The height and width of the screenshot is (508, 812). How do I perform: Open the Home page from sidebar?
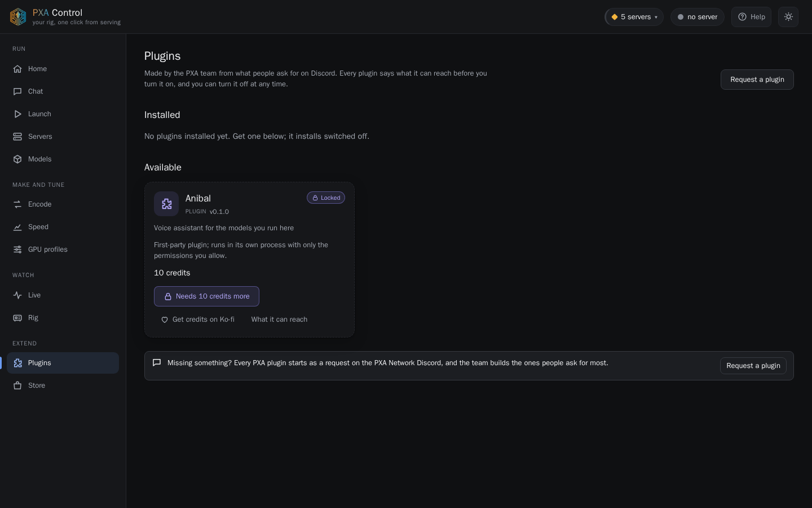click(63, 69)
